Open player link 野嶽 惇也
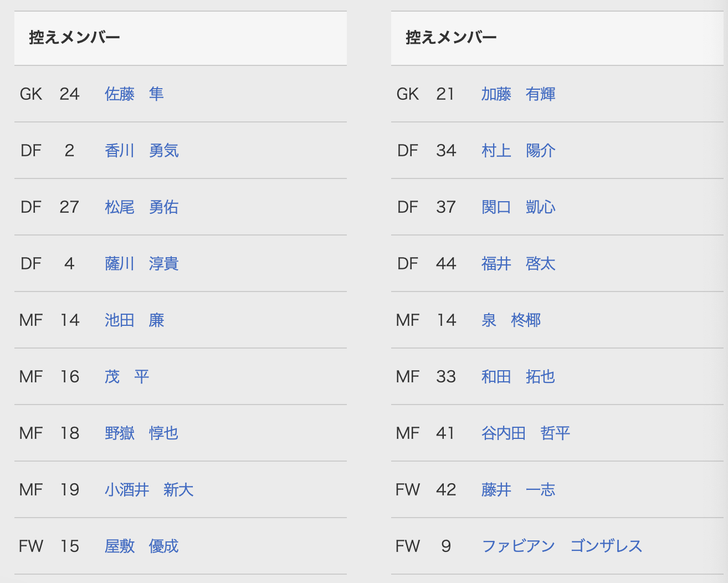The width and height of the screenshot is (728, 583). click(x=142, y=433)
